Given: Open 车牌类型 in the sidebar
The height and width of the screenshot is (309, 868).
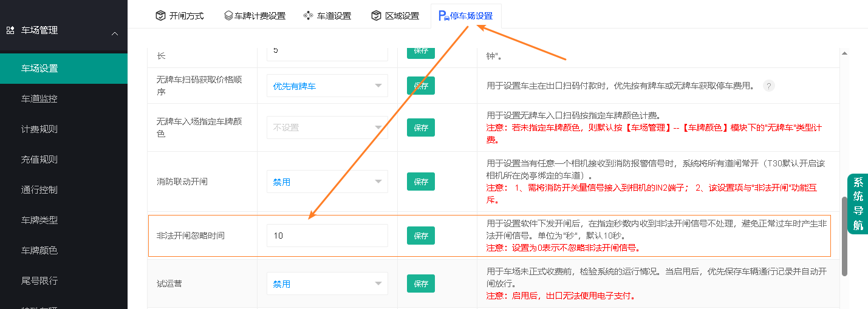Looking at the screenshot, I should [64, 220].
